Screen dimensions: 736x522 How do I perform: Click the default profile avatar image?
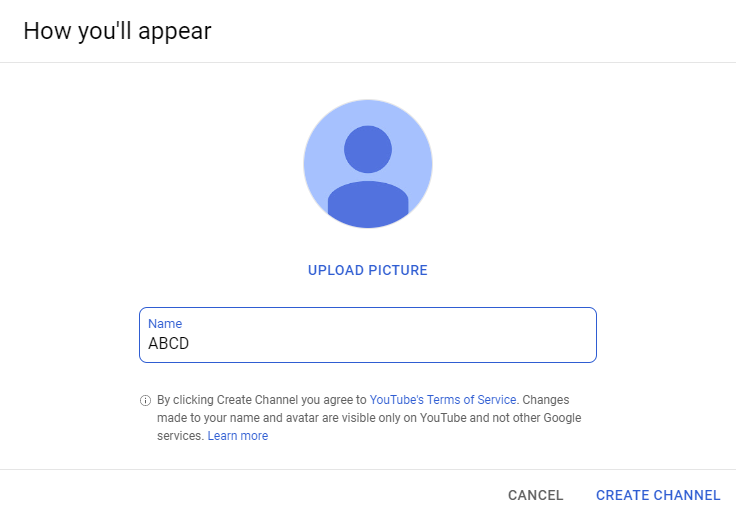click(368, 164)
